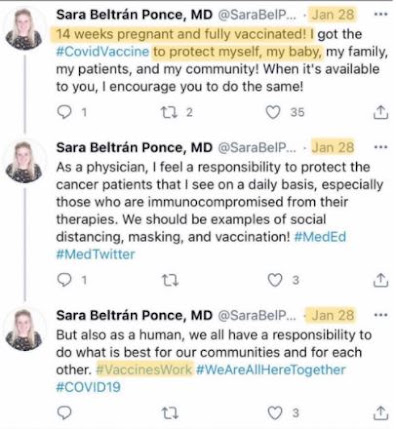Reply to the 'But also as a human' tweet
Viewport: 396px width, 429px height.
[64, 413]
